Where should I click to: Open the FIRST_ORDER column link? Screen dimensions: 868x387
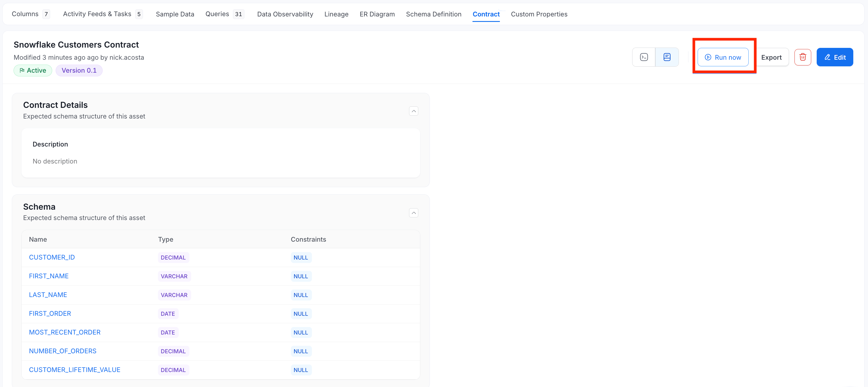tap(50, 313)
